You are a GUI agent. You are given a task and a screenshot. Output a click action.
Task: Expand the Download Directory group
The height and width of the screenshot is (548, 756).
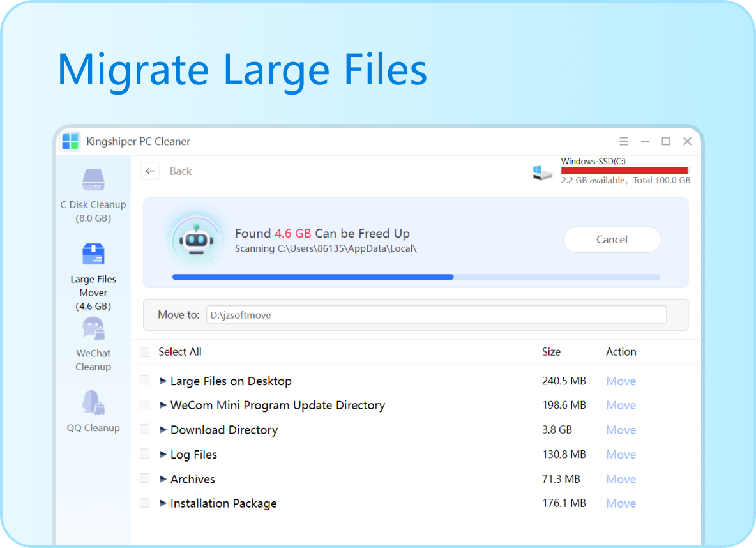pyautogui.click(x=163, y=429)
